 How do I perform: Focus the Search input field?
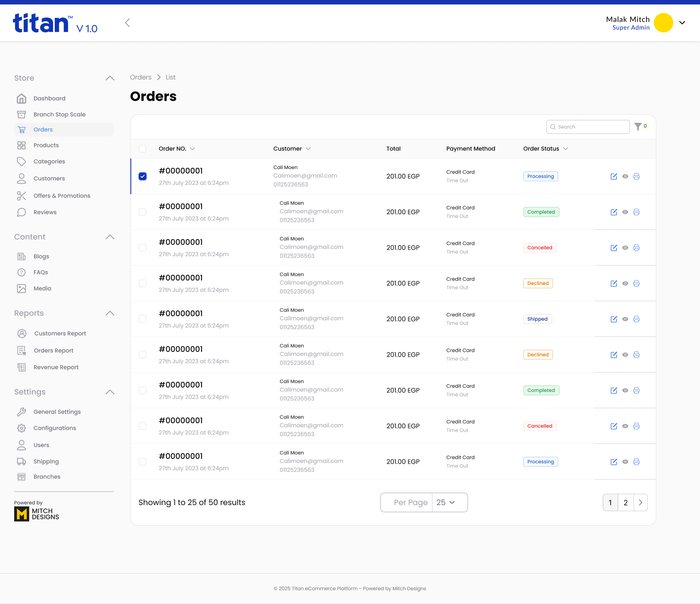tap(588, 127)
